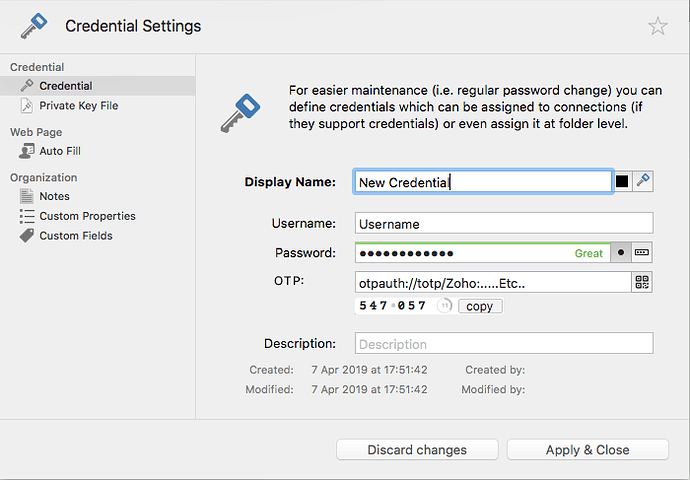The width and height of the screenshot is (690, 480).
Task: Click the large blue key icon near description
Action: [242, 112]
